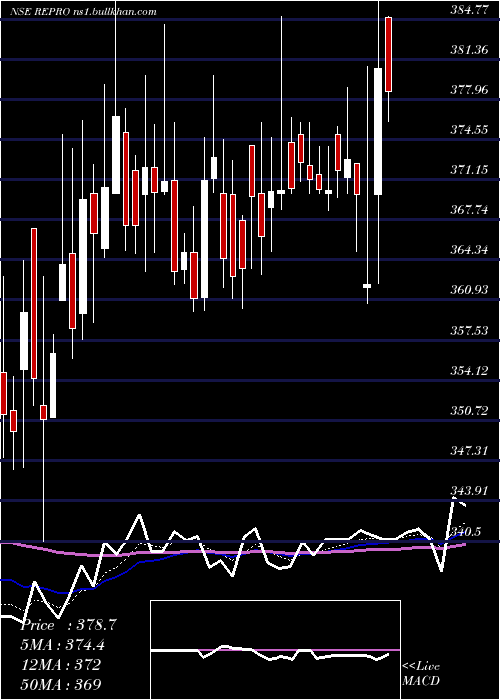The width and height of the screenshot is (500, 700).
Task: Click the Price : 378.7 readout
Action: [x=69, y=625]
